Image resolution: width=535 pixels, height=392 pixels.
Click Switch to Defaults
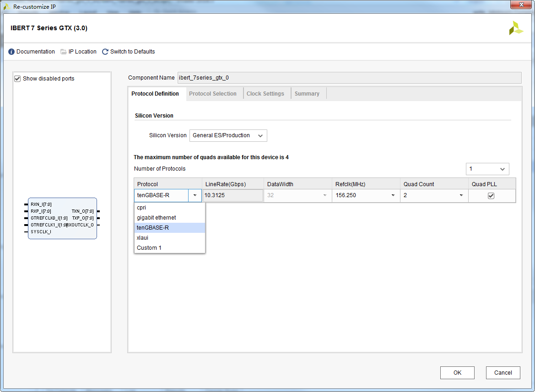pyautogui.click(x=132, y=52)
